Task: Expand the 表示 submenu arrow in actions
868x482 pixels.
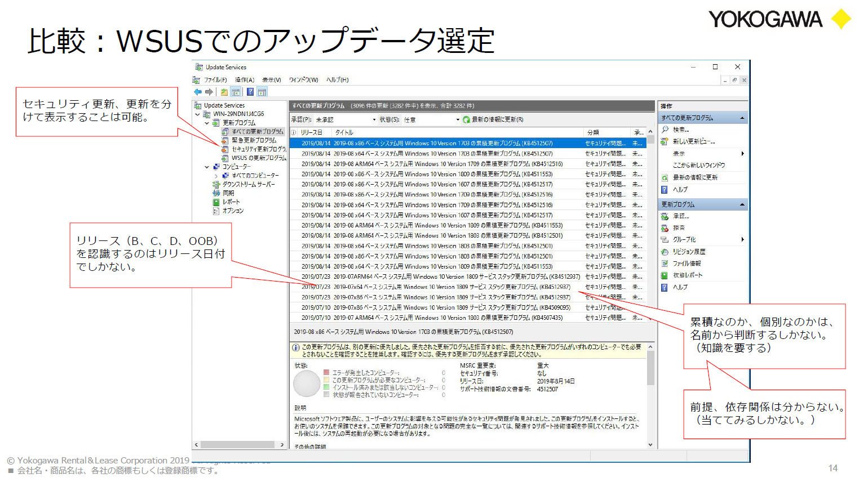Action: click(742, 153)
